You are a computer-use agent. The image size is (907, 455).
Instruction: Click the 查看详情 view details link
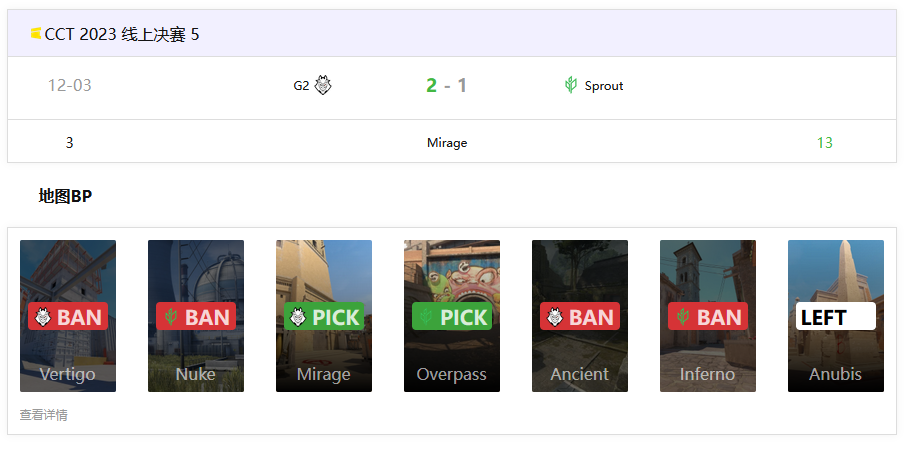pyautogui.click(x=43, y=415)
